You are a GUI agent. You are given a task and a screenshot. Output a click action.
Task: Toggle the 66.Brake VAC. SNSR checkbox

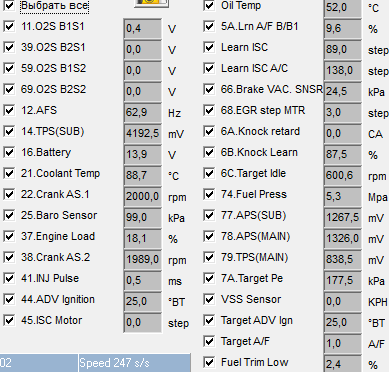(209, 89)
